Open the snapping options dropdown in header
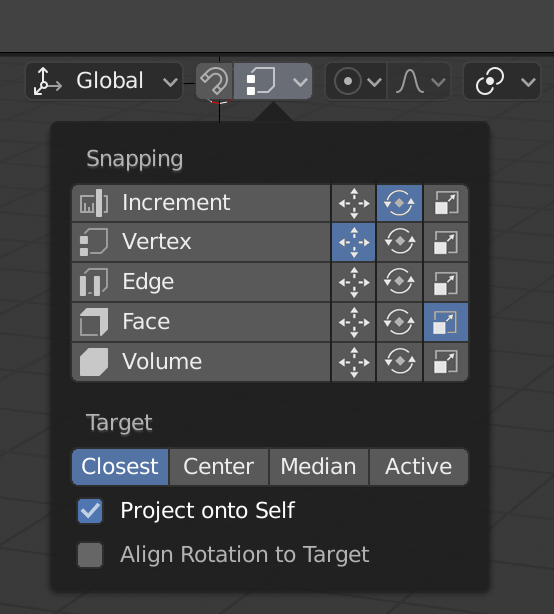This screenshot has height=614, width=554. 273,81
